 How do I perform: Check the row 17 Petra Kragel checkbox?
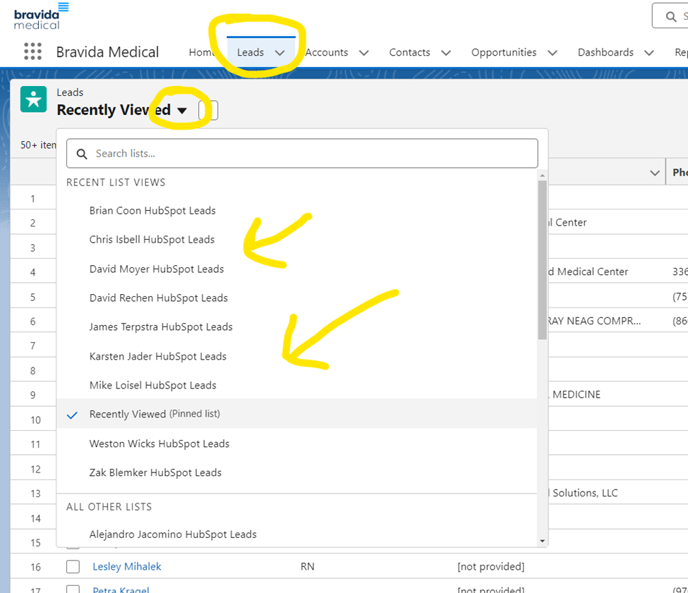tap(73, 589)
